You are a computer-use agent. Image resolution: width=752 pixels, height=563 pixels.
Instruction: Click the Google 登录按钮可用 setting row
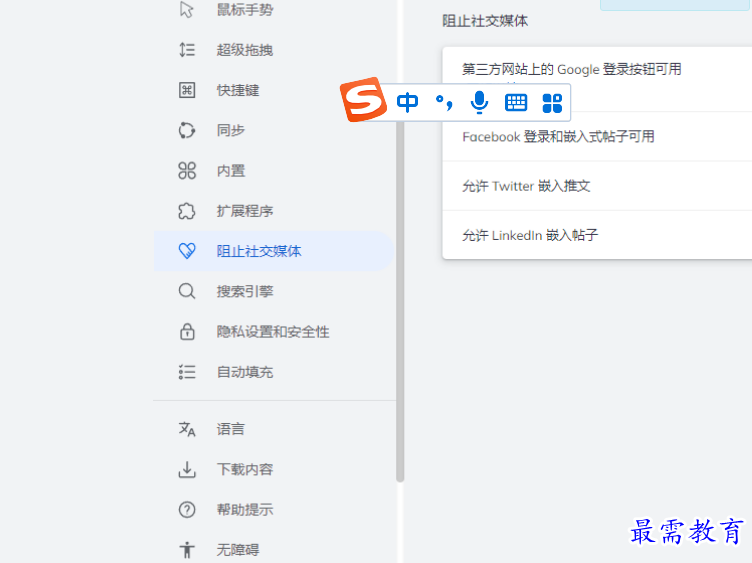point(597,80)
